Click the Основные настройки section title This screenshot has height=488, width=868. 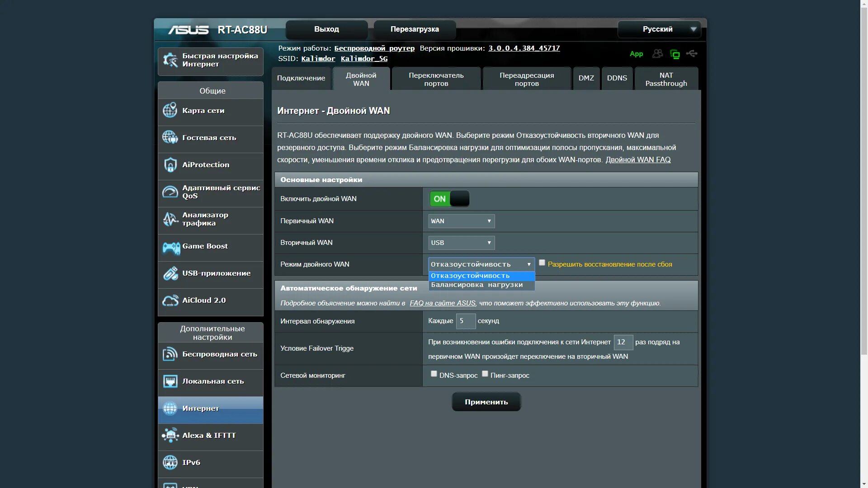tap(321, 180)
